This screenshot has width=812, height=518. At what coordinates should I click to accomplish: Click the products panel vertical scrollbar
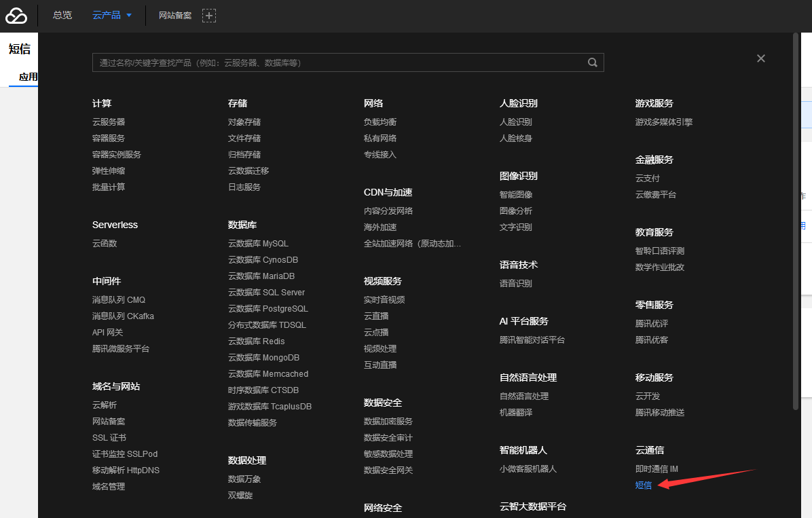[x=796, y=222]
